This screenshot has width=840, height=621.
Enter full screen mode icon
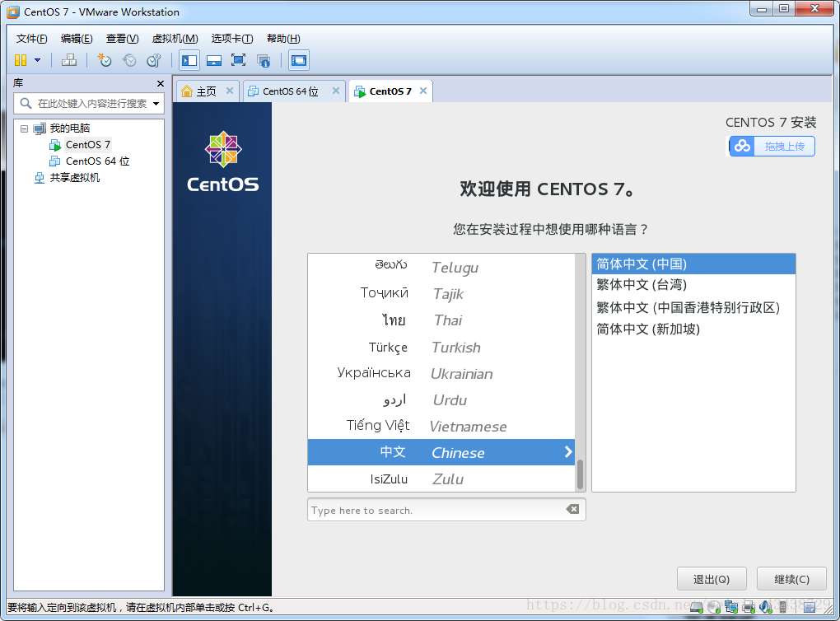tap(238, 60)
